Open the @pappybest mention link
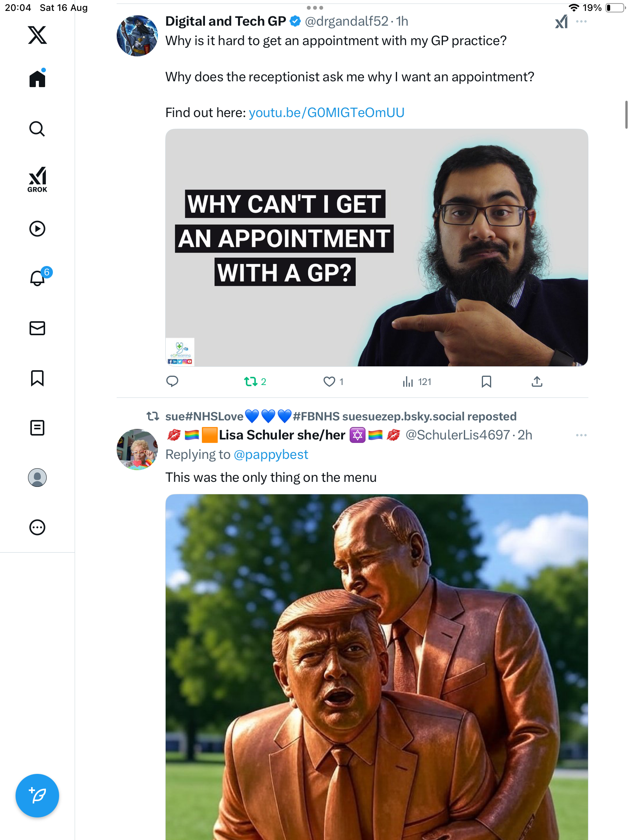The width and height of the screenshot is (630, 840). 271,455
